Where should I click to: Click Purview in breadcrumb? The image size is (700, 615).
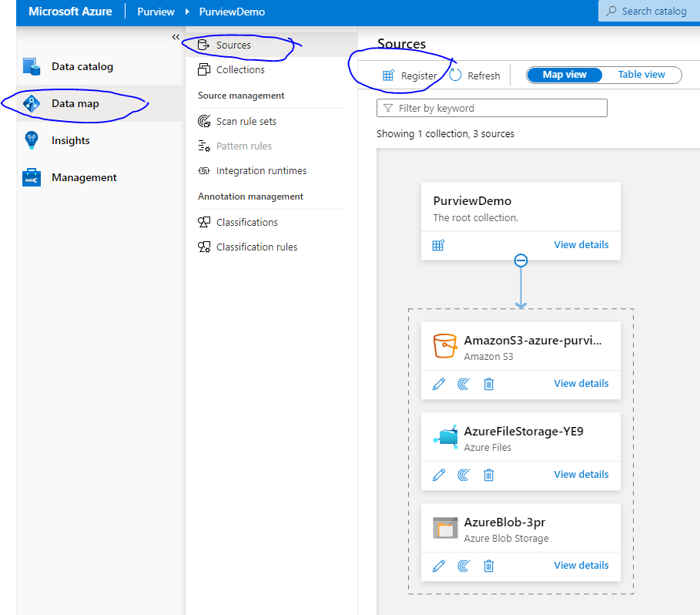click(156, 12)
